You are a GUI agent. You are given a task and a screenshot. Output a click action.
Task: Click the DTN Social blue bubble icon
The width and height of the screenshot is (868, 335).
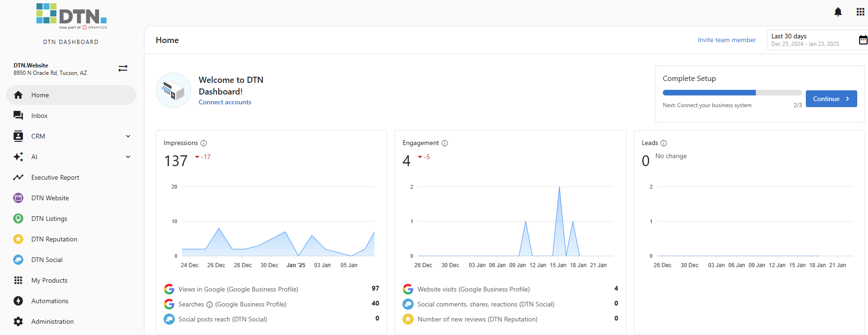18,260
